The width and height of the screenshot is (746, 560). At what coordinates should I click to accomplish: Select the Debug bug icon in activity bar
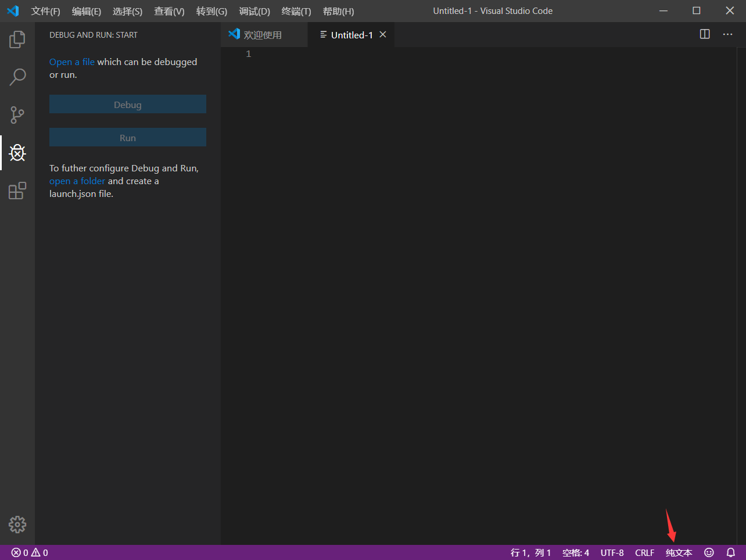[x=17, y=153]
